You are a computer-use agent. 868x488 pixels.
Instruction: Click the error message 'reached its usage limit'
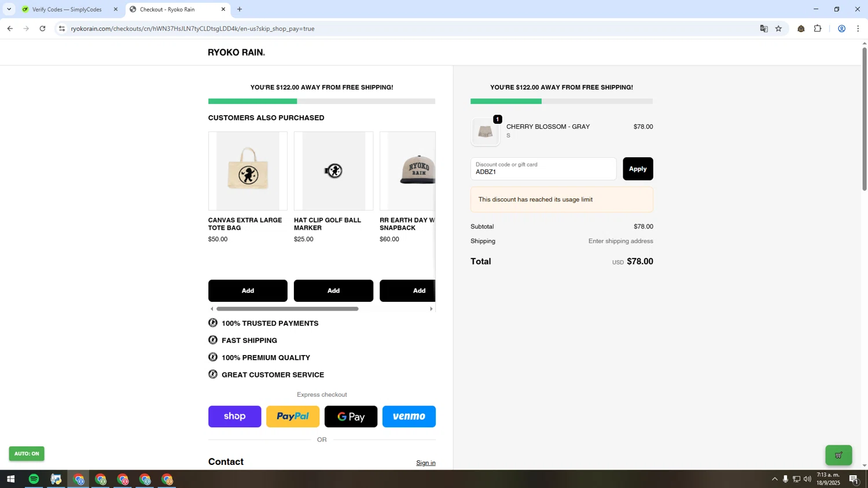pos(562,199)
